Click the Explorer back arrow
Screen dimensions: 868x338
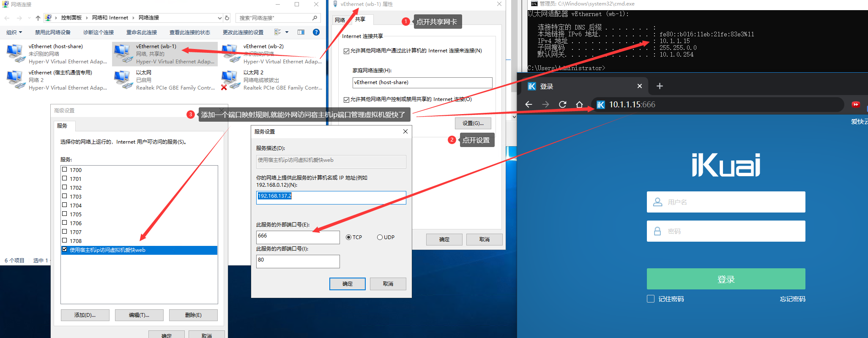(x=7, y=18)
